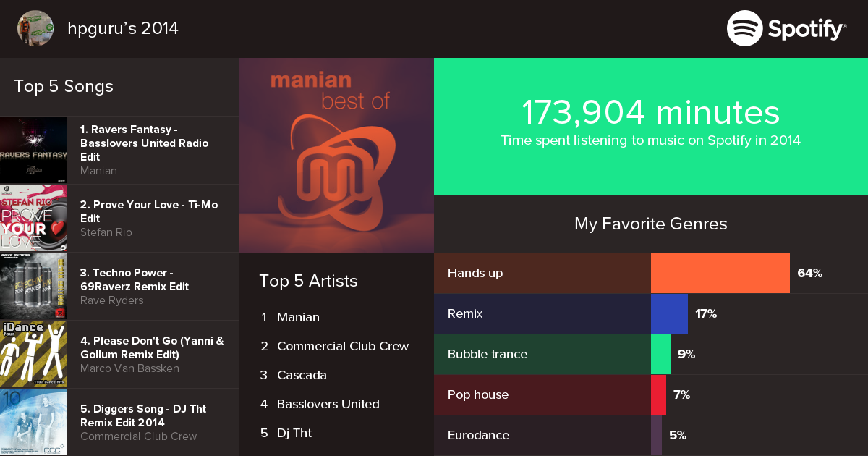This screenshot has height=456, width=868.
Task: Click the time spent listening caption
Action: point(651,140)
